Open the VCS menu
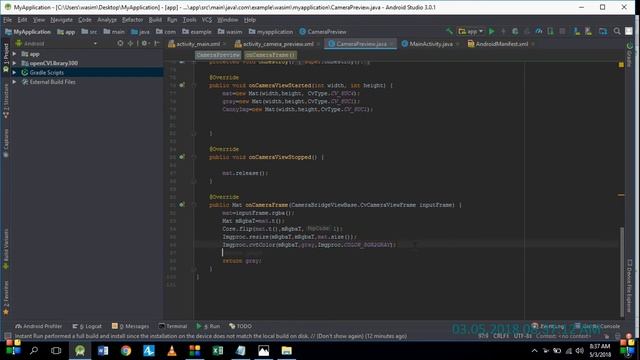Image resolution: width=640 pixels, height=360 pixels. click(x=207, y=20)
